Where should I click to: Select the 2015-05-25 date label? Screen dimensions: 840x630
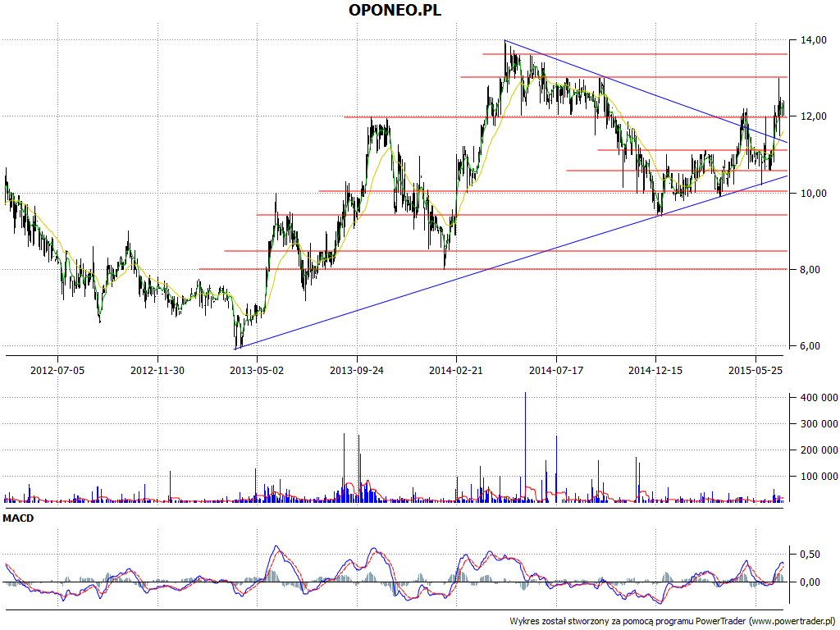[756, 370]
